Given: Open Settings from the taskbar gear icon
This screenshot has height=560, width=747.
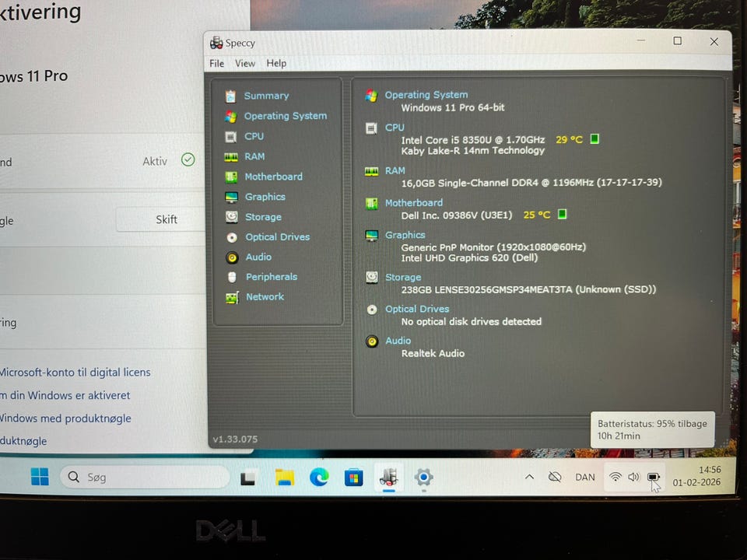Looking at the screenshot, I should point(423,477).
